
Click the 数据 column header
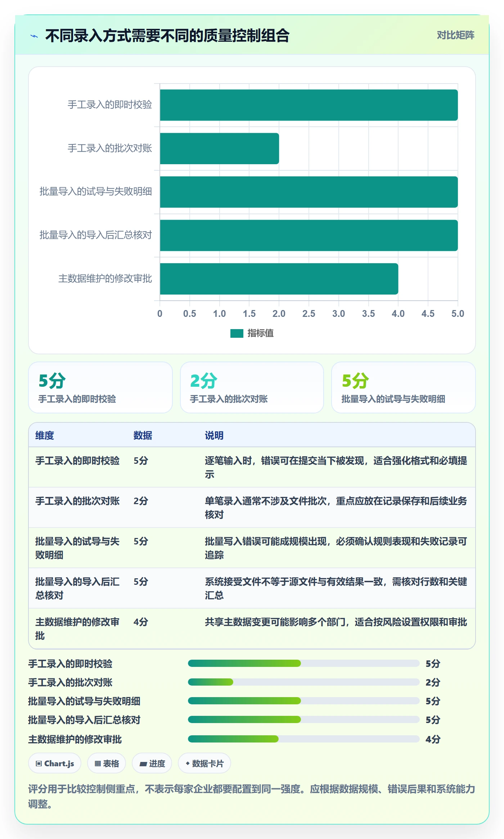(143, 435)
